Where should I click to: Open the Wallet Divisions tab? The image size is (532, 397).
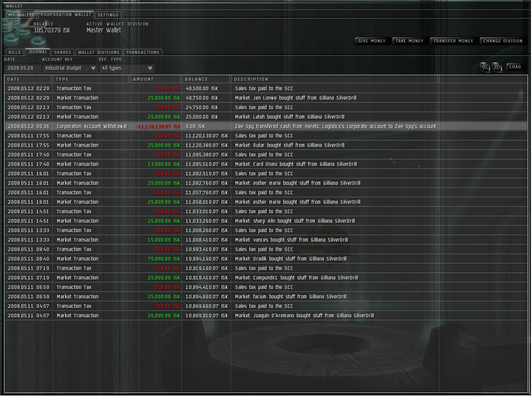click(99, 52)
